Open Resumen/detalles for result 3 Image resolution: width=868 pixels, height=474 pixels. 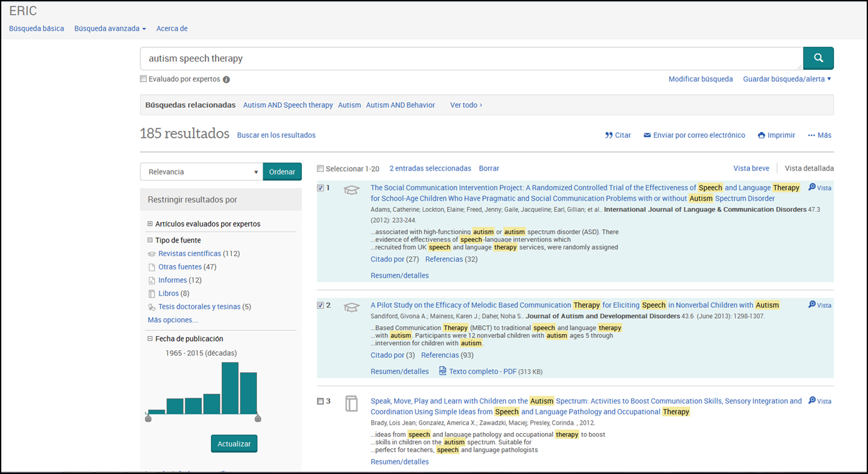coord(400,462)
